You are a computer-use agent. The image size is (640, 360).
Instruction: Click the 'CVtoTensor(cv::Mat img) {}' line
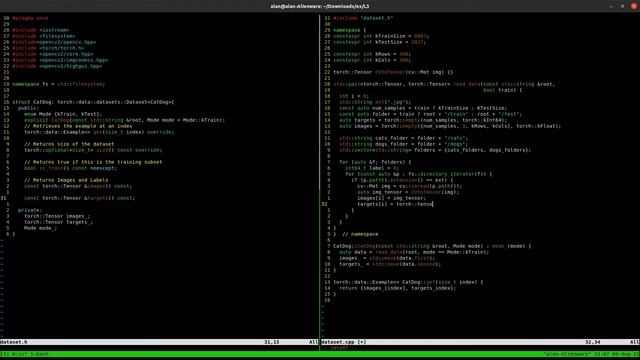[393, 72]
